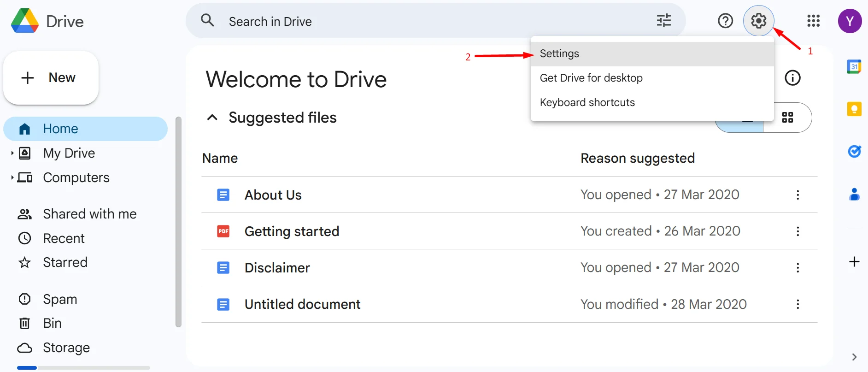The height and width of the screenshot is (372, 868).
Task: Choose Get Drive for desktop
Action: coord(652,78)
